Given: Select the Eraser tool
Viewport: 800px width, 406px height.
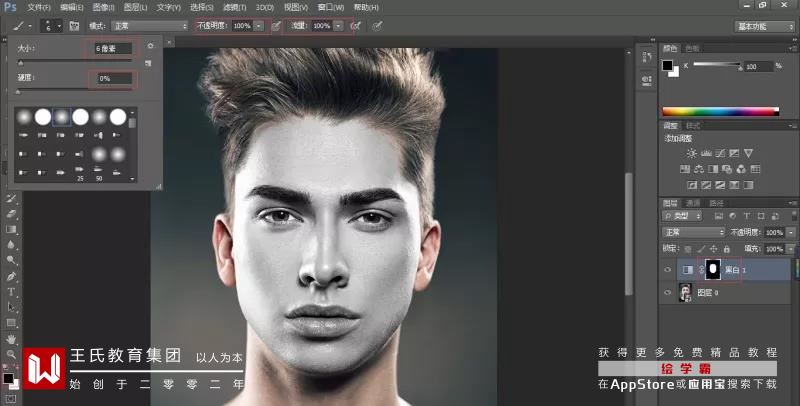Looking at the screenshot, I should click(x=11, y=214).
